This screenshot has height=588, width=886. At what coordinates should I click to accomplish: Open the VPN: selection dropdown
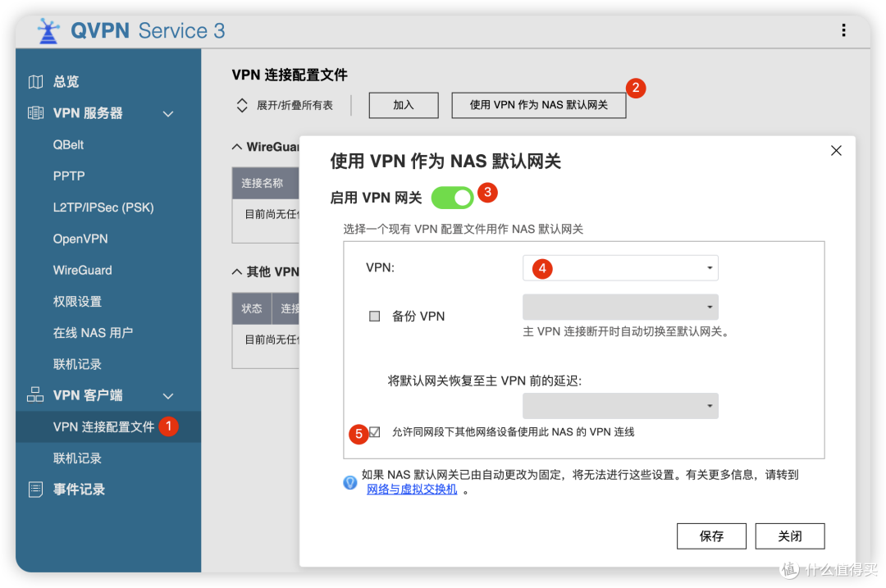[620, 267]
